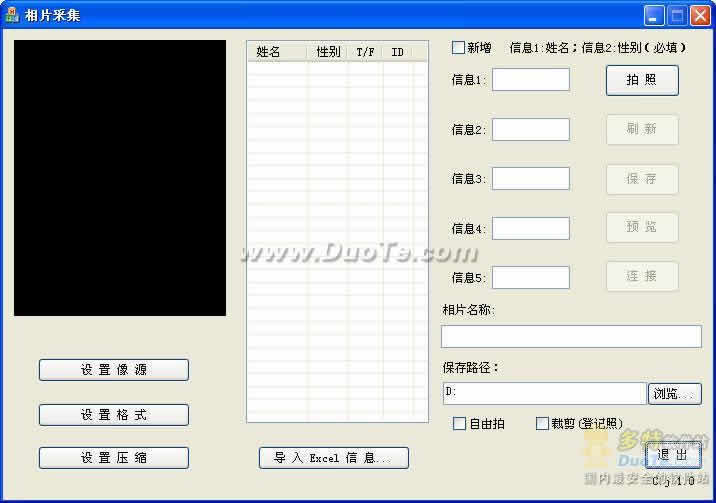
Task: Click the T/F column header
Action: [x=365, y=52]
